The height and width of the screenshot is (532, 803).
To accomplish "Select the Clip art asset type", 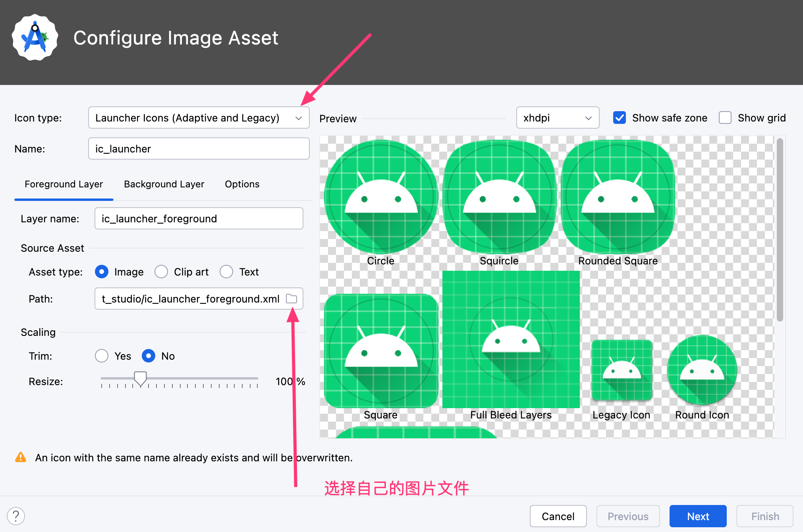I will coord(161,272).
